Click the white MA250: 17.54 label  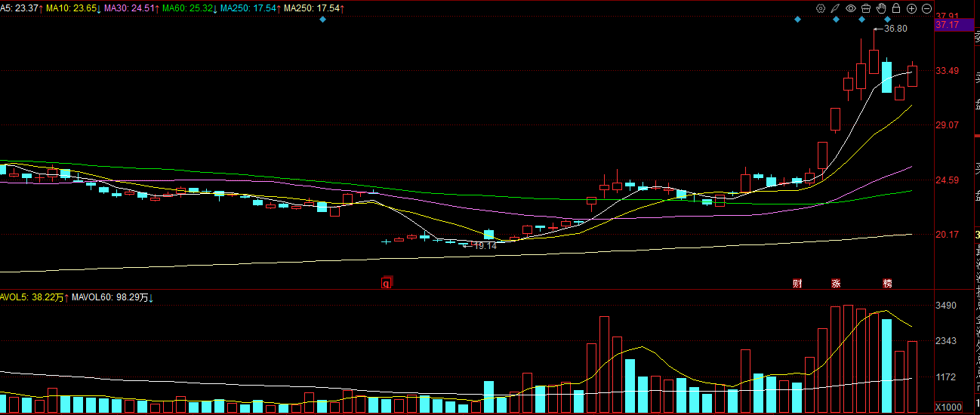[x=314, y=8]
